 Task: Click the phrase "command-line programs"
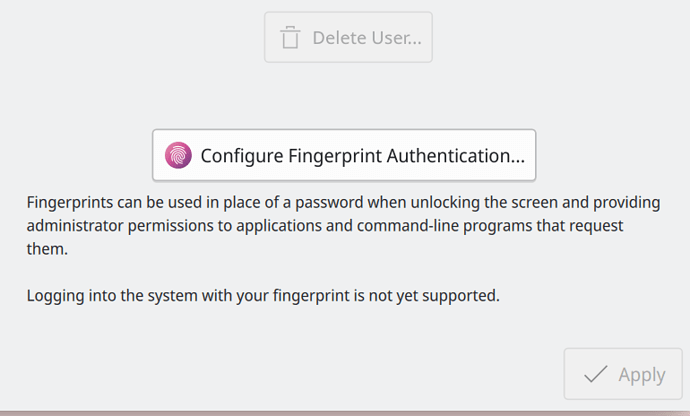pyautogui.click(x=445, y=226)
